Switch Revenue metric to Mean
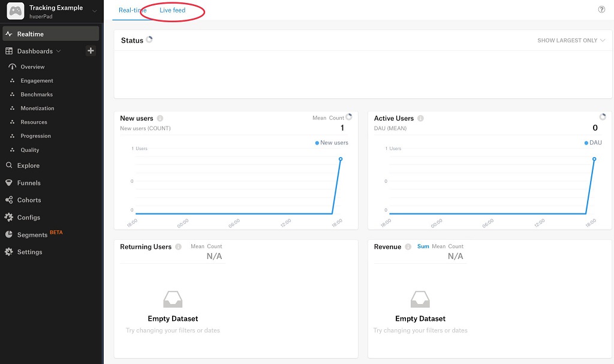The image size is (614, 364). (x=438, y=246)
